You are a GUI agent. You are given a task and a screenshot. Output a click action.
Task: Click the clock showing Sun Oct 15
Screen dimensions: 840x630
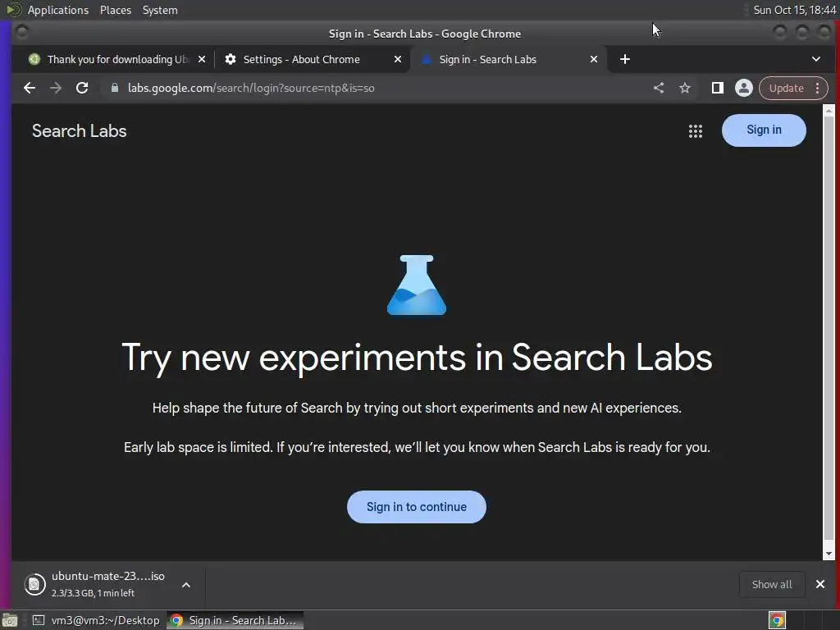point(794,10)
